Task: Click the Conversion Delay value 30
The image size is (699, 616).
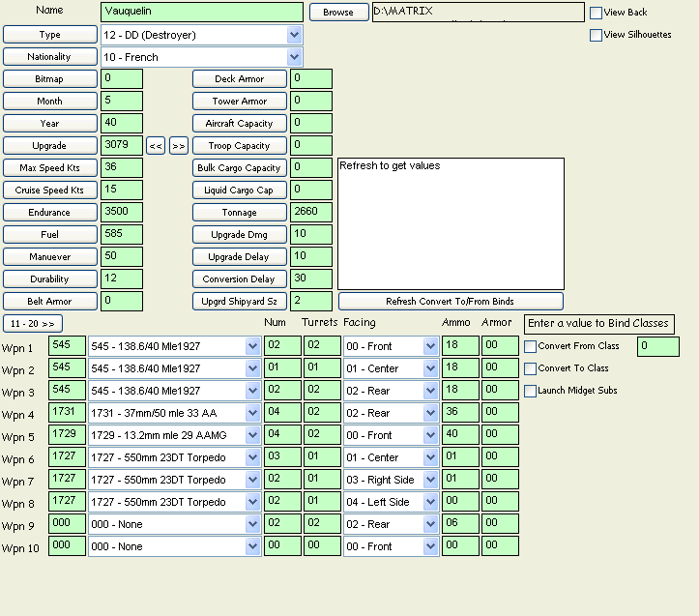Action: [x=311, y=279]
